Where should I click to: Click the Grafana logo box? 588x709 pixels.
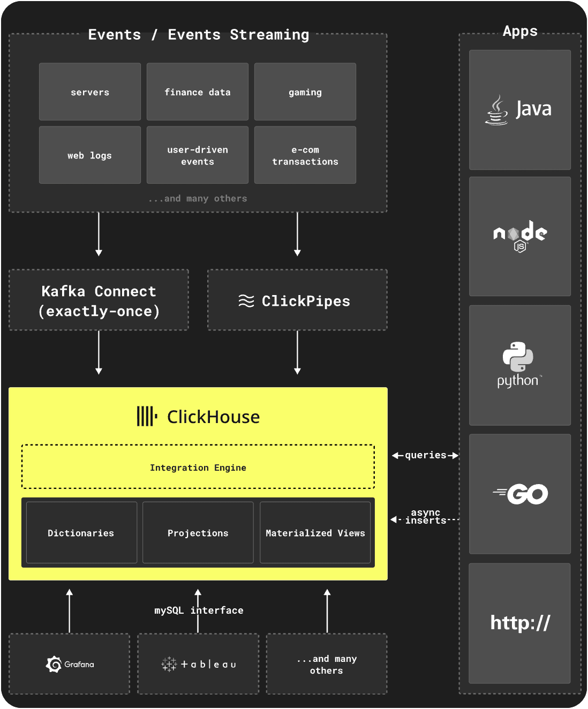coord(70,664)
